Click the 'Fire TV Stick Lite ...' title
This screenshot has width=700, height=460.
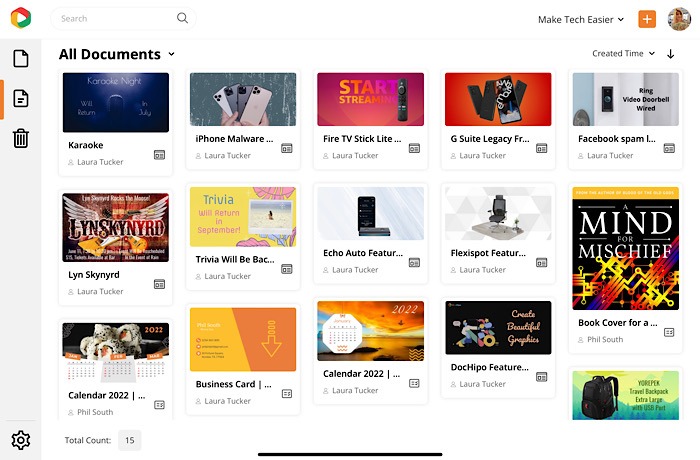[362, 139]
